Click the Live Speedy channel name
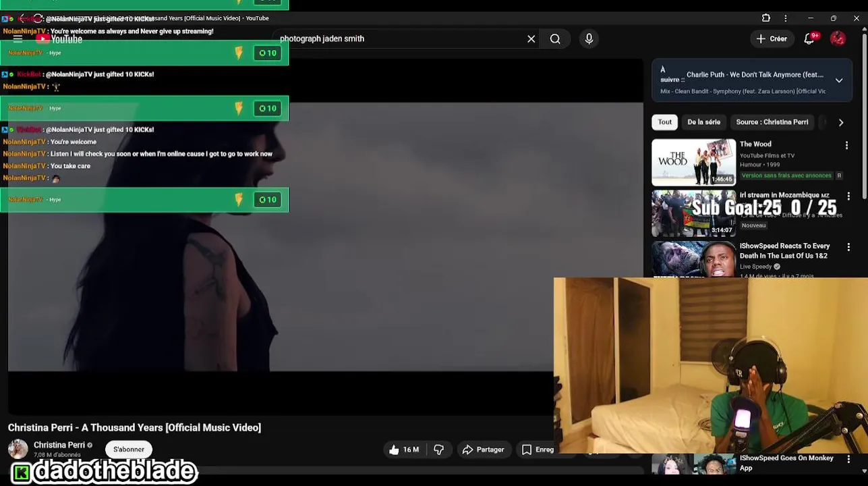Image resolution: width=868 pixels, height=486 pixels. (x=755, y=267)
